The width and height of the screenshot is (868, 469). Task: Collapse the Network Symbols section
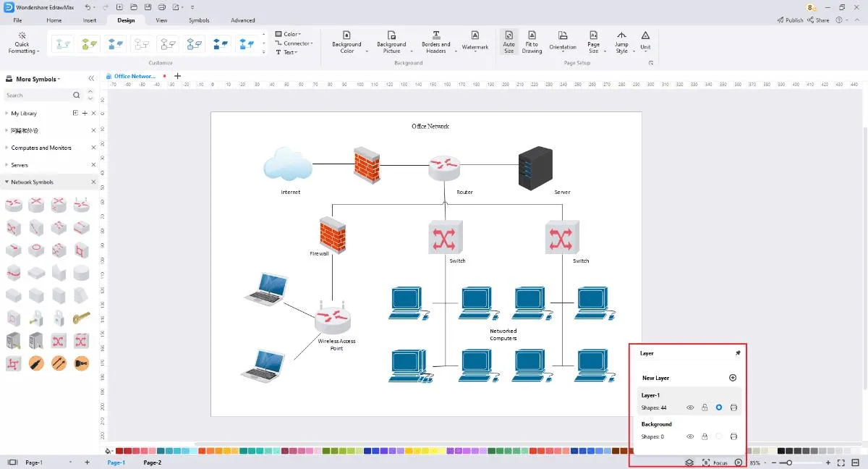(7, 182)
